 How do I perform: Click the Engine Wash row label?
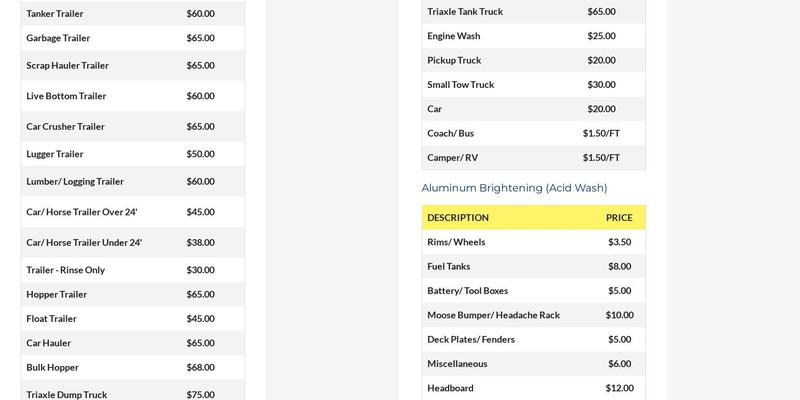455,36
